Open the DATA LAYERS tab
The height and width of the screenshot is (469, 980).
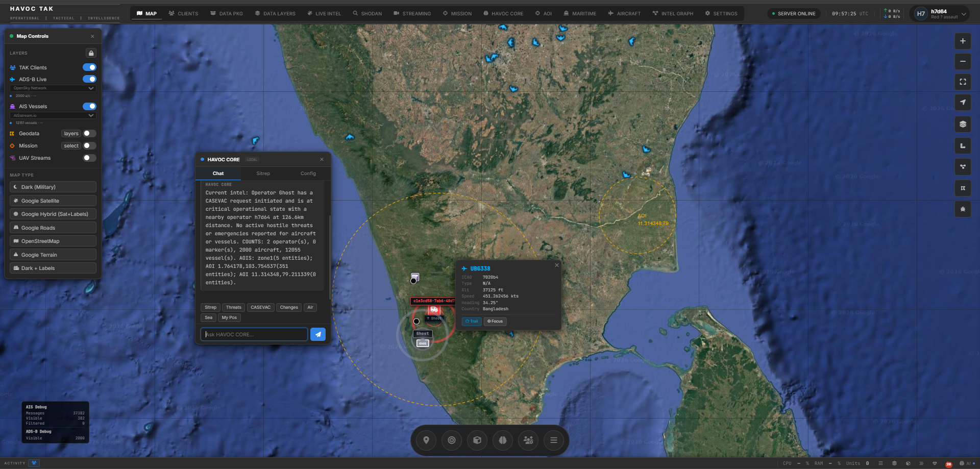275,14
